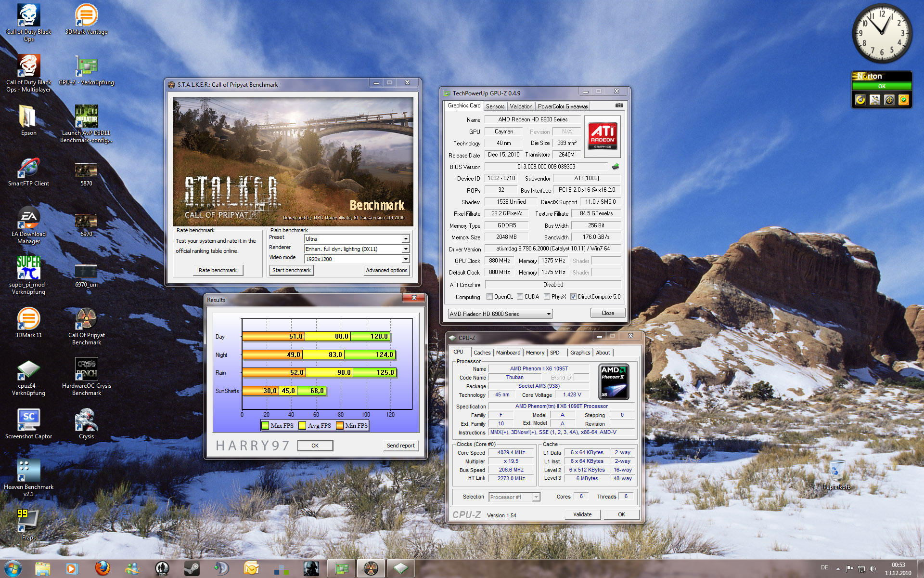Viewport: 924px width, 578px height.
Task: Toggle DirectCompute 5.0 checkbox
Action: (573, 297)
